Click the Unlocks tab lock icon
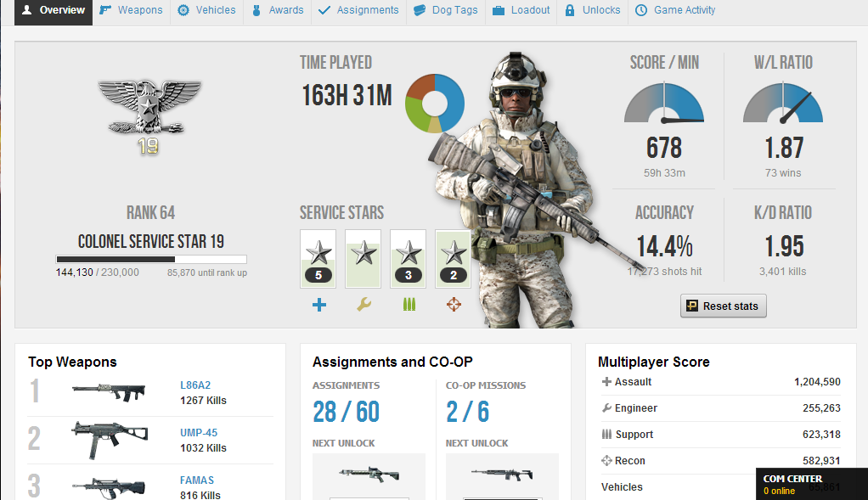Image resolution: width=868 pixels, height=500 pixels. coord(570,10)
